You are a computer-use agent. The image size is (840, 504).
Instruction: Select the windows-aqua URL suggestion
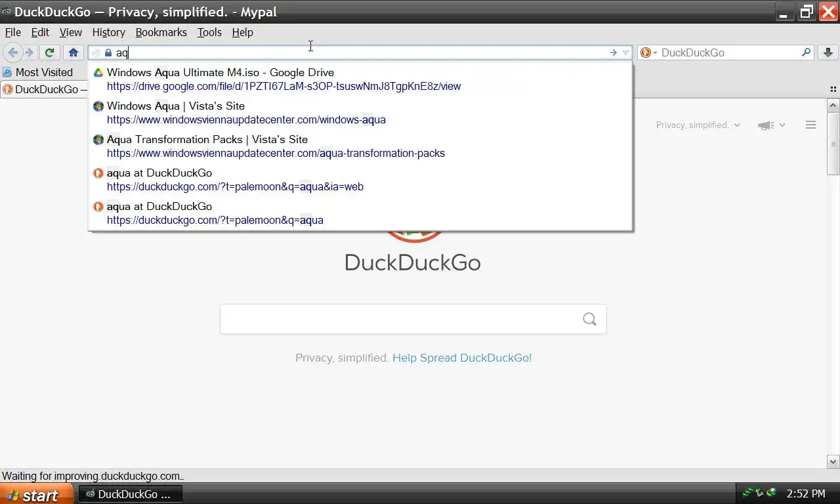[x=246, y=119]
